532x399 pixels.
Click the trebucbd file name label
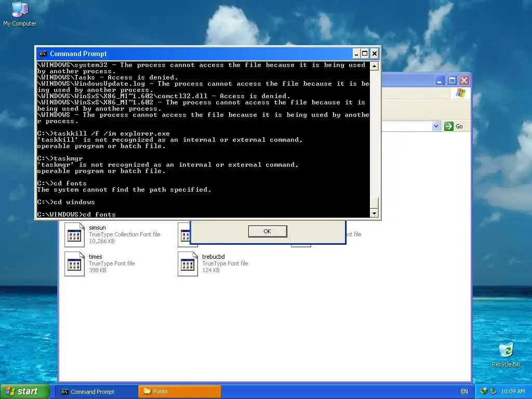[214, 257]
